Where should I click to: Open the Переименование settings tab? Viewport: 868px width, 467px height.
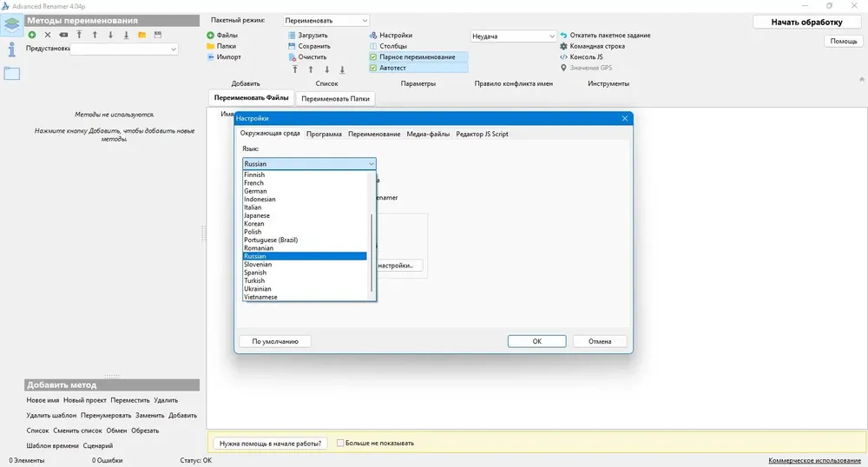(x=374, y=134)
